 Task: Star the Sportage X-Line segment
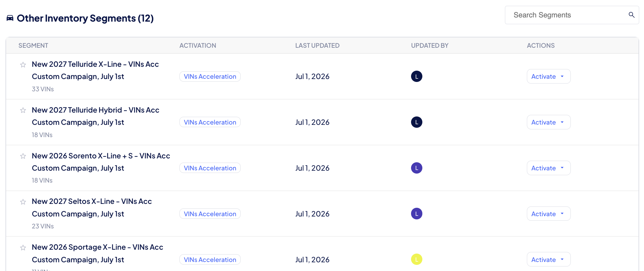coord(23,248)
